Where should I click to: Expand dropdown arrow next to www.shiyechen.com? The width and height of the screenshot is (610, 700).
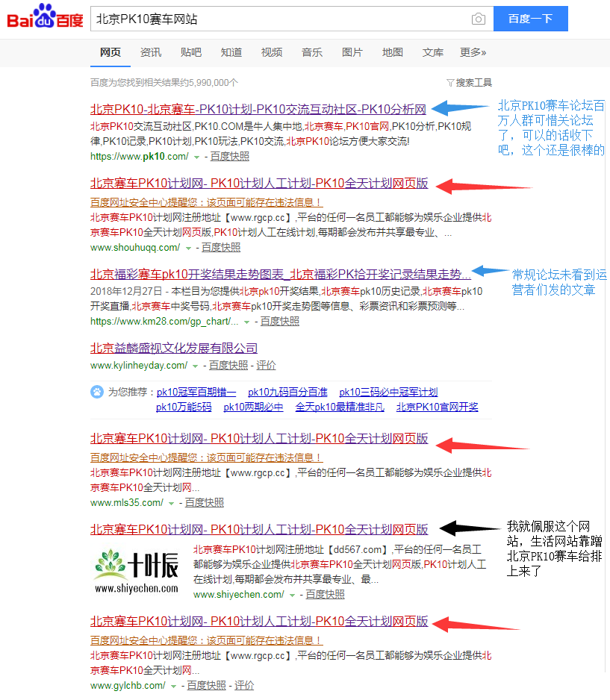292,596
